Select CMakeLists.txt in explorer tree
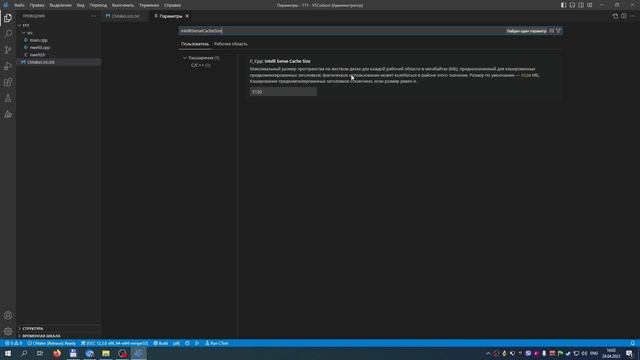 coord(58,62)
